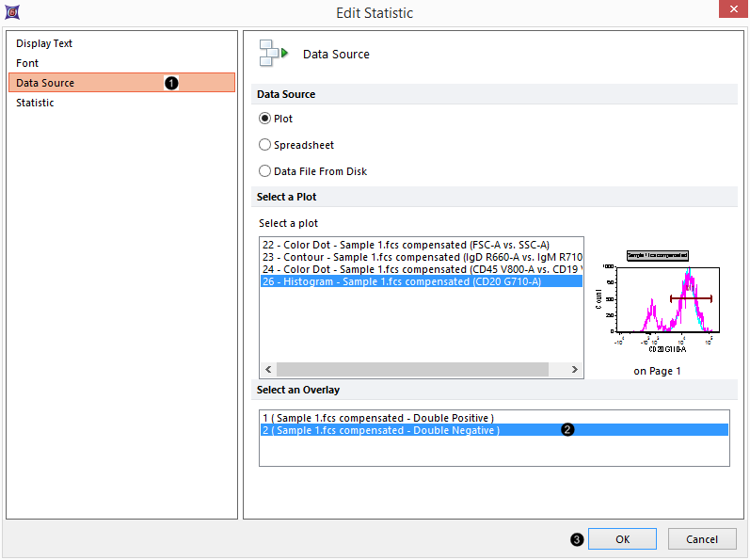Image resolution: width=750 pixels, height=560 pixels.
Task: Go to the Statistic category
Action: pyautogui.click(x=35, y=103)
